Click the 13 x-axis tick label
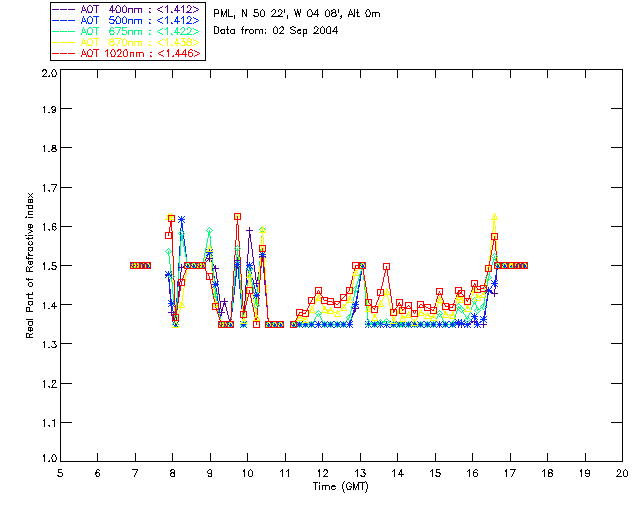Image resolution: width=640 pixels, height=512 pixels. (x=360, y=473)
